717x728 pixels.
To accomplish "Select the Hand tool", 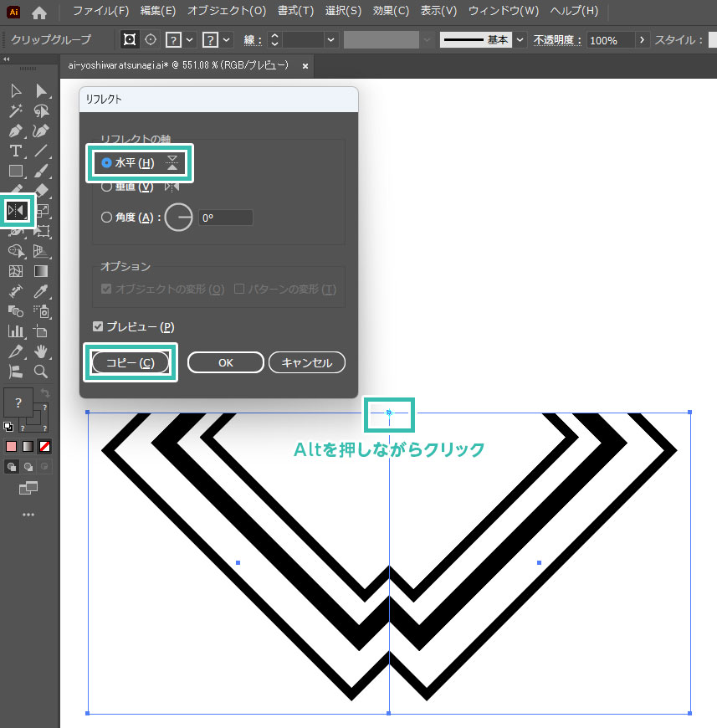I will (x=41, y=351).
